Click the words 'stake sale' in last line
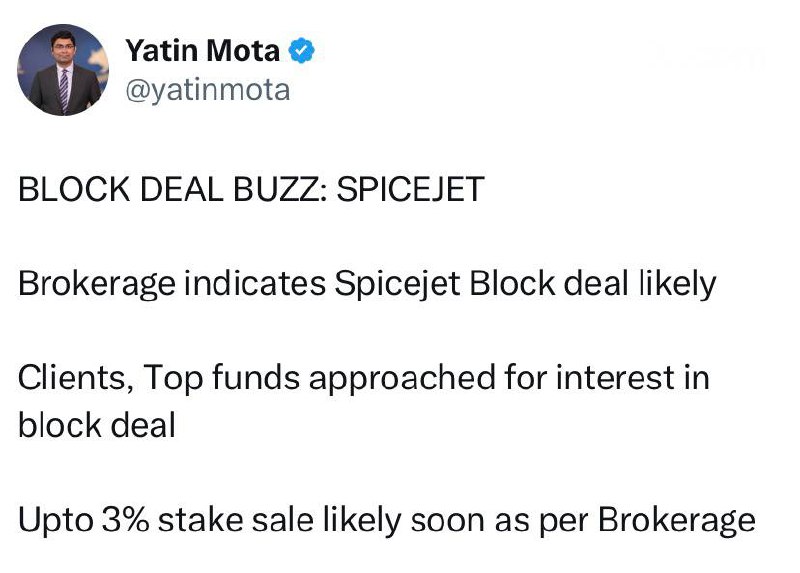 235,520
